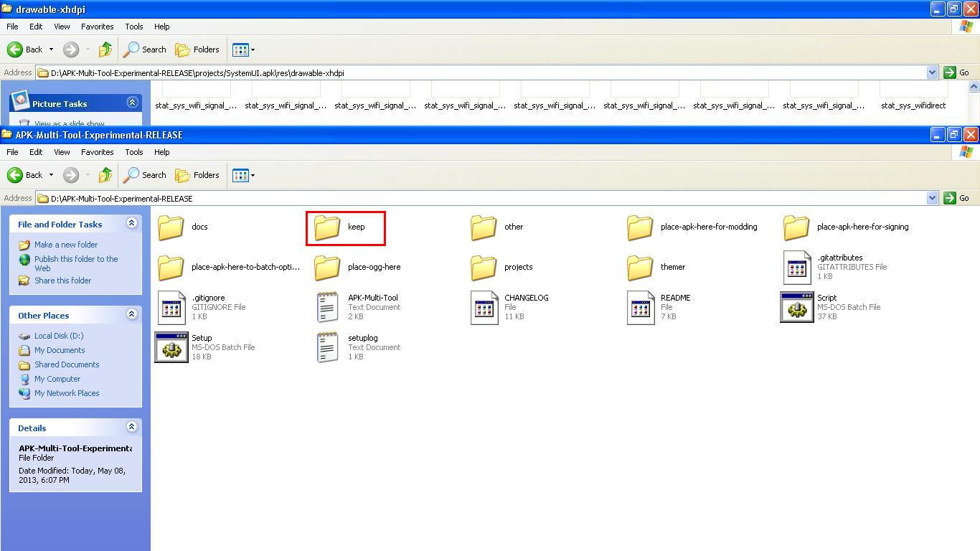Go Back in drawable-xhdpi window
Viewport: 980px width, 551px height.
[25, 50]
